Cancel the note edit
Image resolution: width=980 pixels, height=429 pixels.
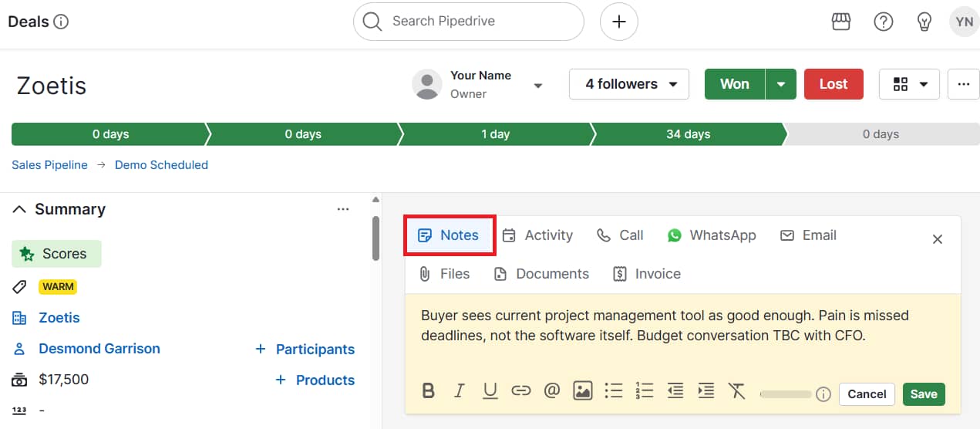867,394
